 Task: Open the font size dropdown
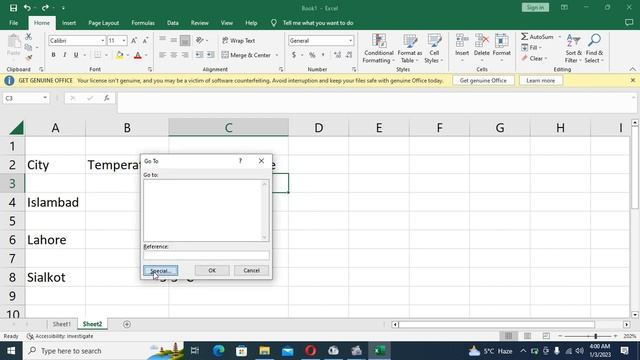tap(124, 41)
